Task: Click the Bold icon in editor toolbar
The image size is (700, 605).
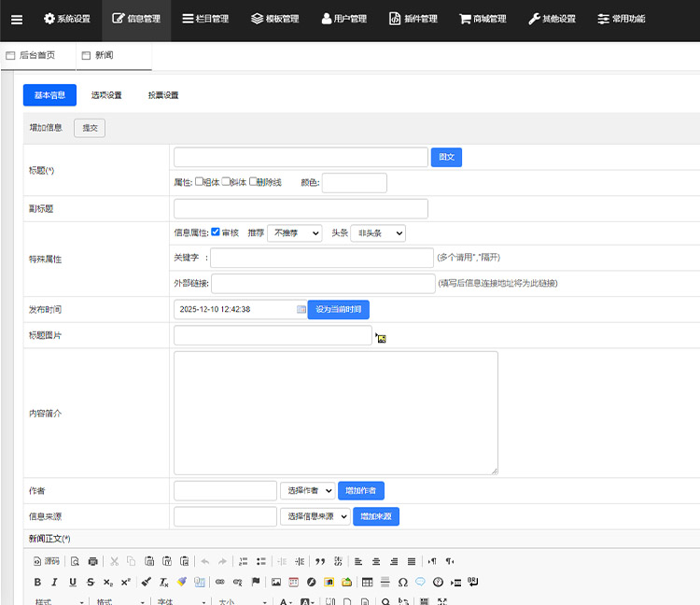Action: point(37,582)
